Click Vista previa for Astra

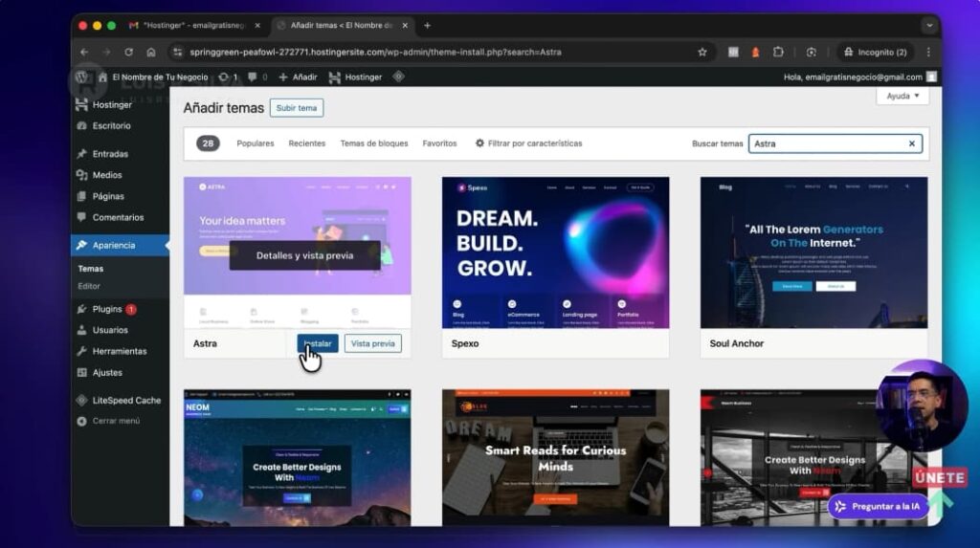tap(372, 343)
